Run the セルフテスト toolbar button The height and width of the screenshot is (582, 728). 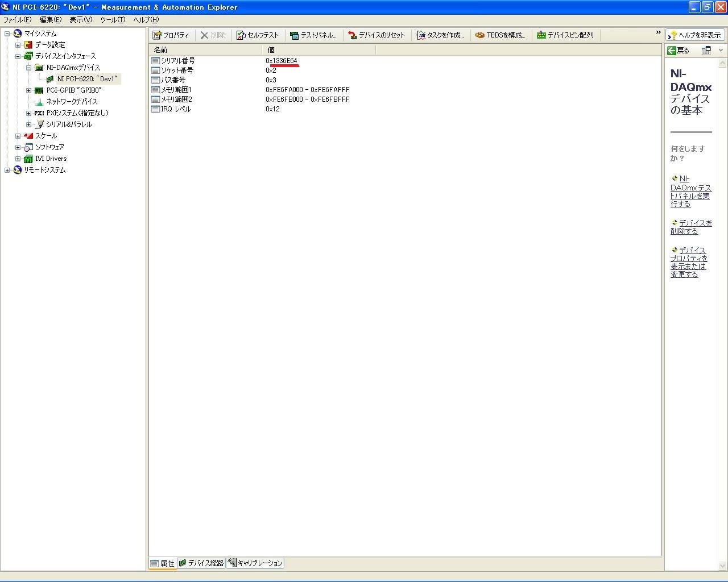click(258, 35)
